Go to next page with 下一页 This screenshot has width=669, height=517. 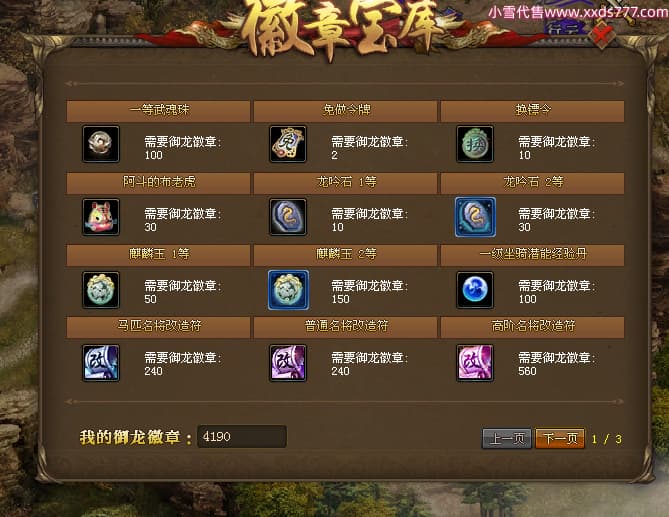point(560,438)
